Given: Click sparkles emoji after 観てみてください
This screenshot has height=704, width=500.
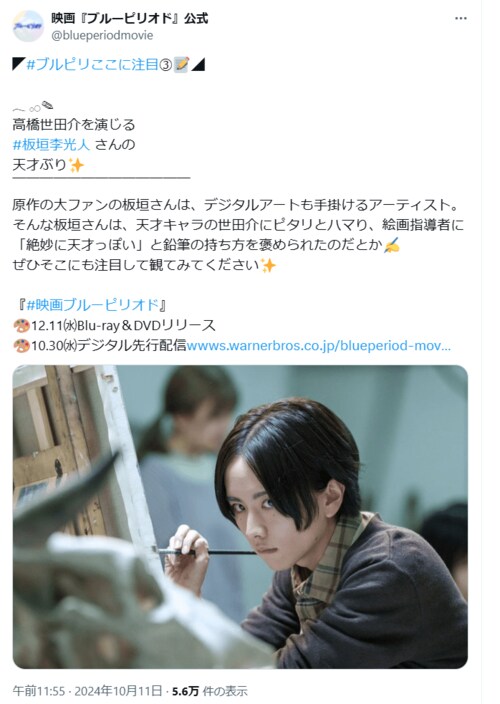Looking at the screenshot, I should point(268,265).
